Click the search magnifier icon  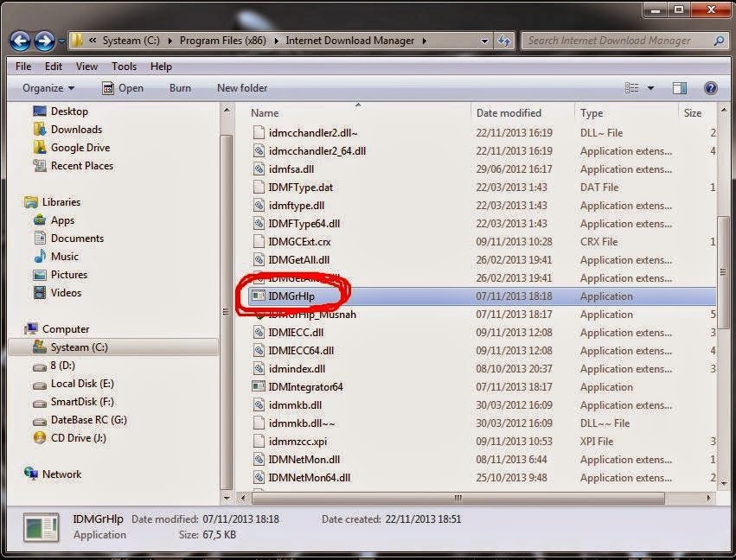(x=719, y=41)
